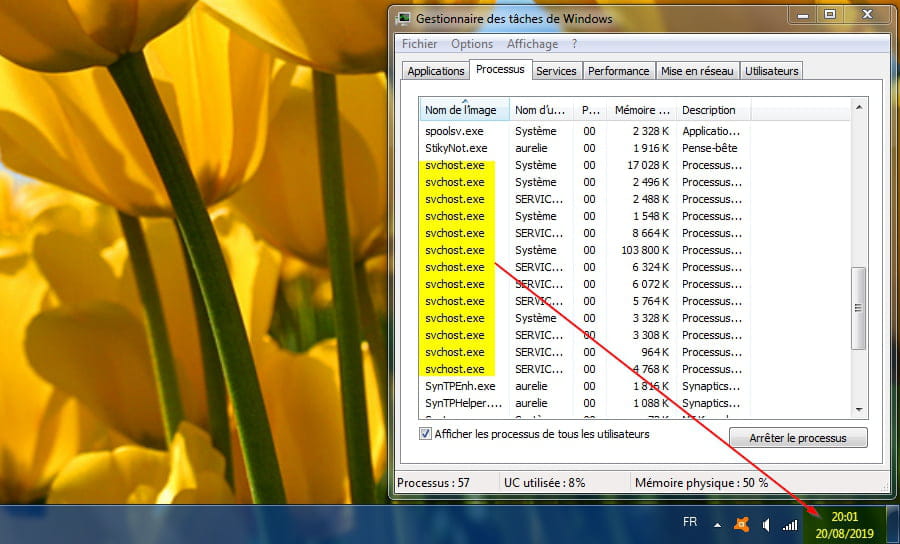Click the Show desktop strip
The width and height of the screenshot is (900, 544).
(893, 524)
